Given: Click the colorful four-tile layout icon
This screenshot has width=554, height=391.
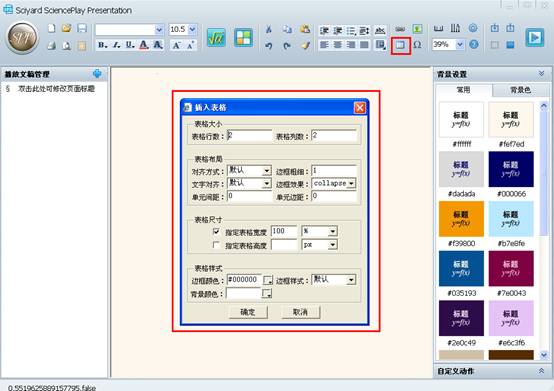Looking at the screenshot, I should tap(243, 37).
